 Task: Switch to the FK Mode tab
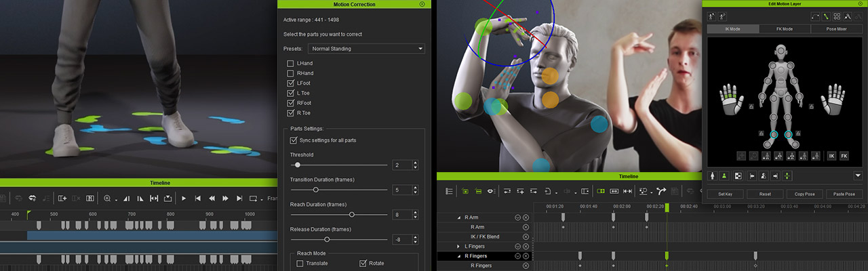click(x=784, y=29)
